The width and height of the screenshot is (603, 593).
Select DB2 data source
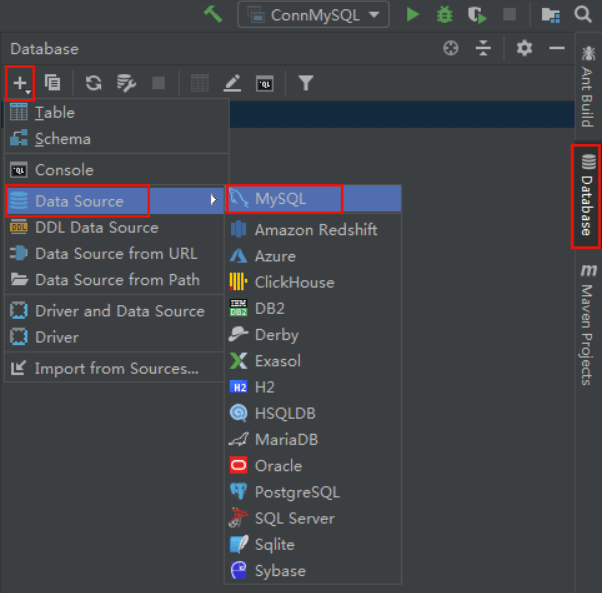pos(313,308)
